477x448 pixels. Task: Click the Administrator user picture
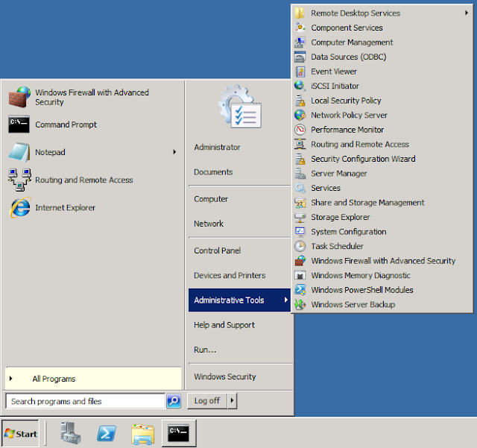coord(240,106)
